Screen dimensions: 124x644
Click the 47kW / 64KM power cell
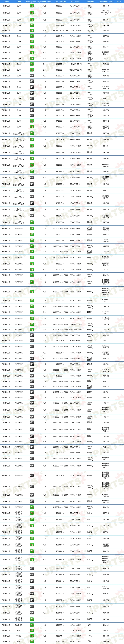(75, 81)
